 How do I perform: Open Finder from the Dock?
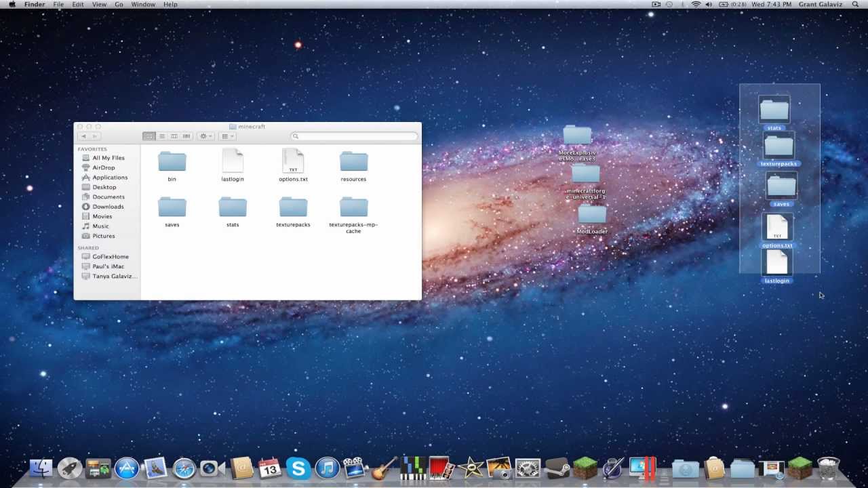tap(41, 468)
